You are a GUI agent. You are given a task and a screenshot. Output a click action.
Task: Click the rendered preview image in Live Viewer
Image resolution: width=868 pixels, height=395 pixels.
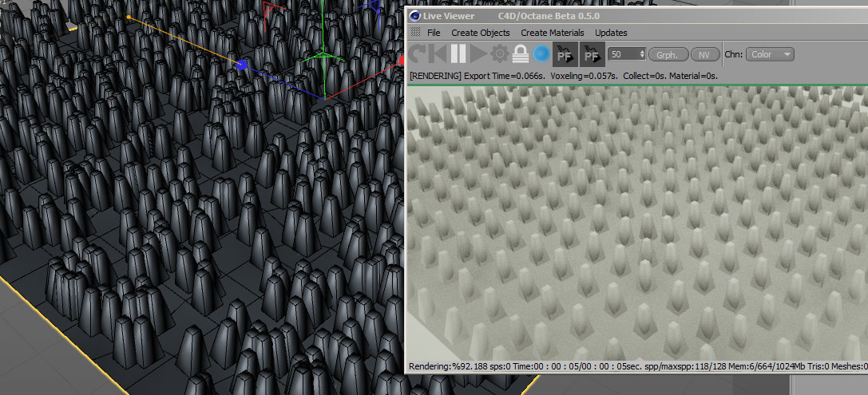(x=638, y=223)
